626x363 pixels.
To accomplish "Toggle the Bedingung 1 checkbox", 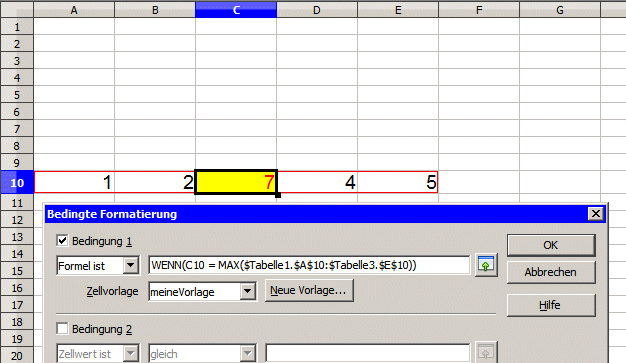I will tap(62, 241).
